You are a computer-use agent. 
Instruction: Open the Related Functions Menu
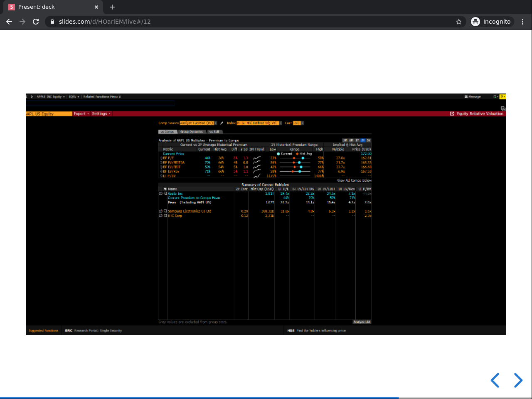coord(102,97)
